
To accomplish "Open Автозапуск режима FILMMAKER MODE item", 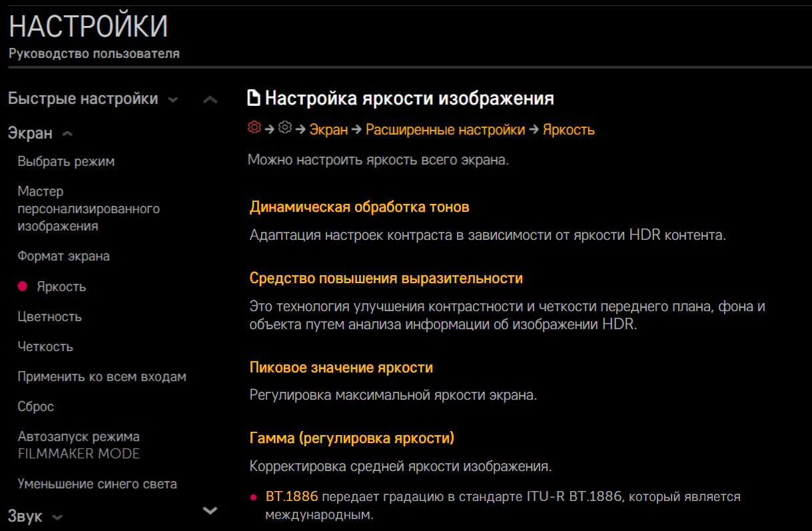I will 79,445.
